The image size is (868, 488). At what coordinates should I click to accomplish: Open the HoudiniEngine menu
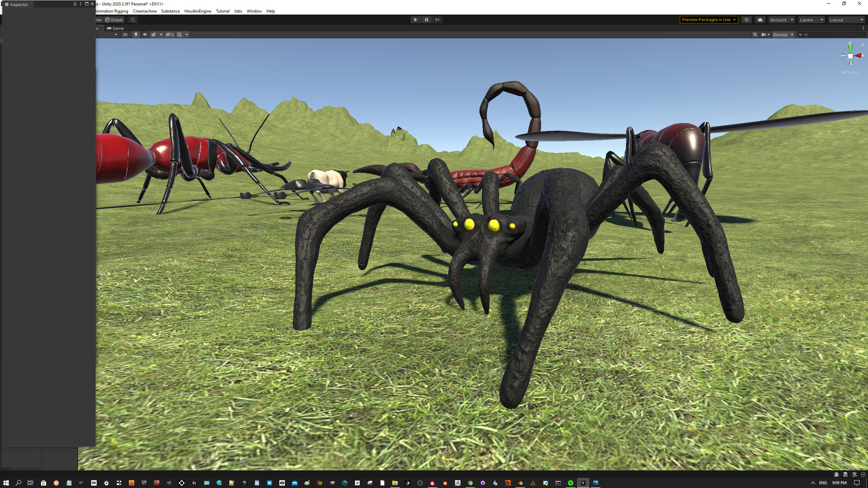click(x=198, y=11)
